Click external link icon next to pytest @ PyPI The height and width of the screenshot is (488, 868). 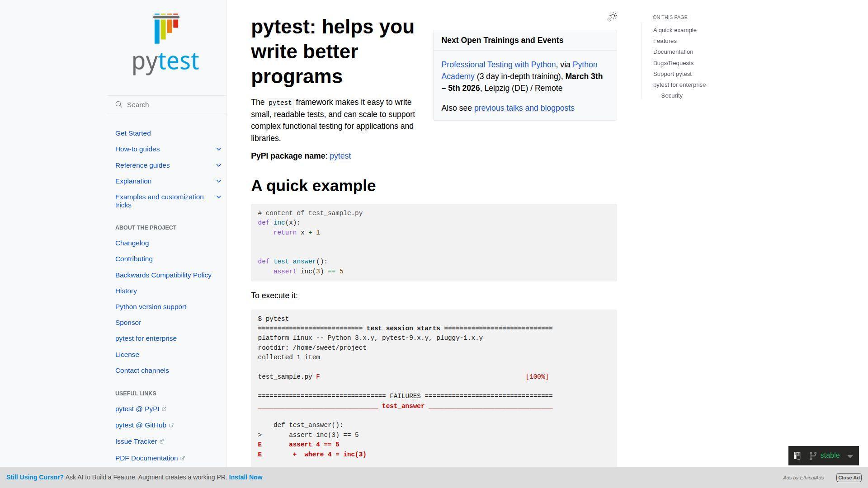164,408
